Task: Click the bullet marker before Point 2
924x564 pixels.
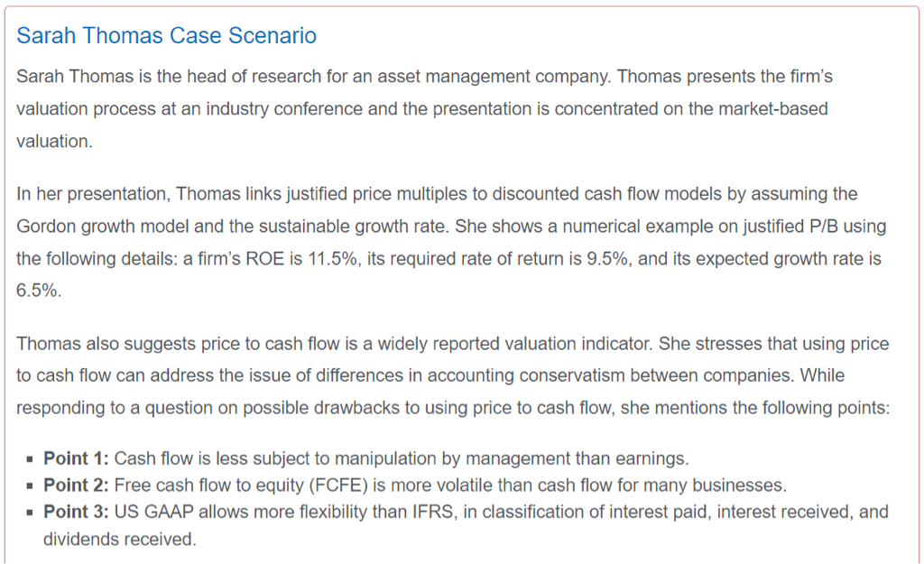Action: 32,485
